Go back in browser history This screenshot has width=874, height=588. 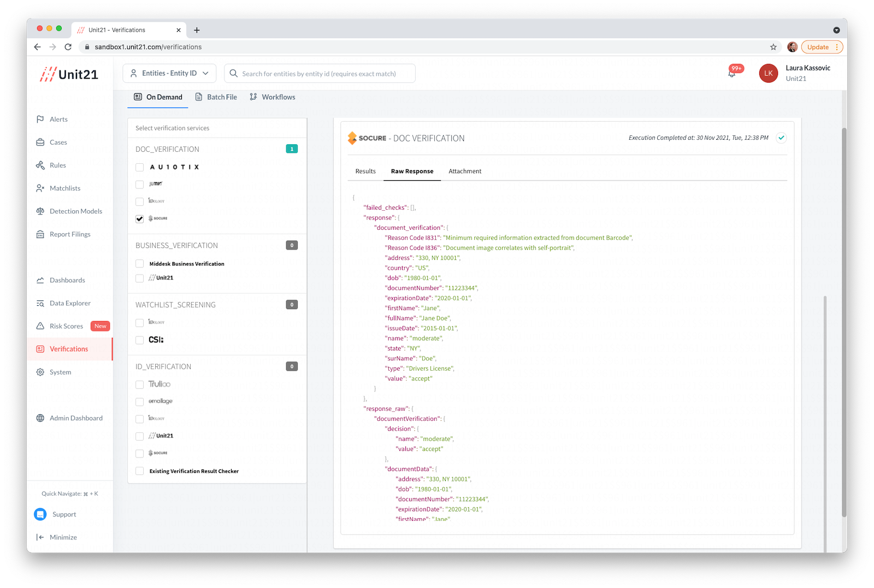(37, 47)
